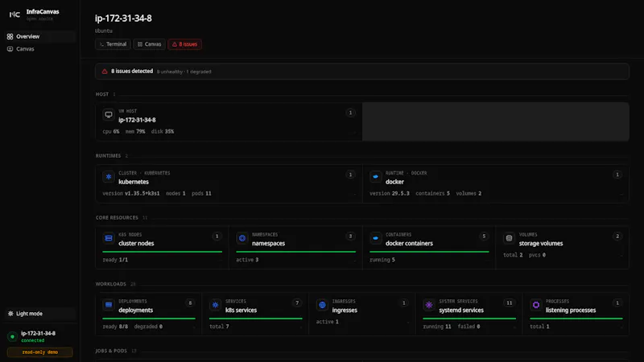644x362 pixels.
Task: Select the ip-172-31-34-8 connection in sidebar
Action: [x=39, y=336]
